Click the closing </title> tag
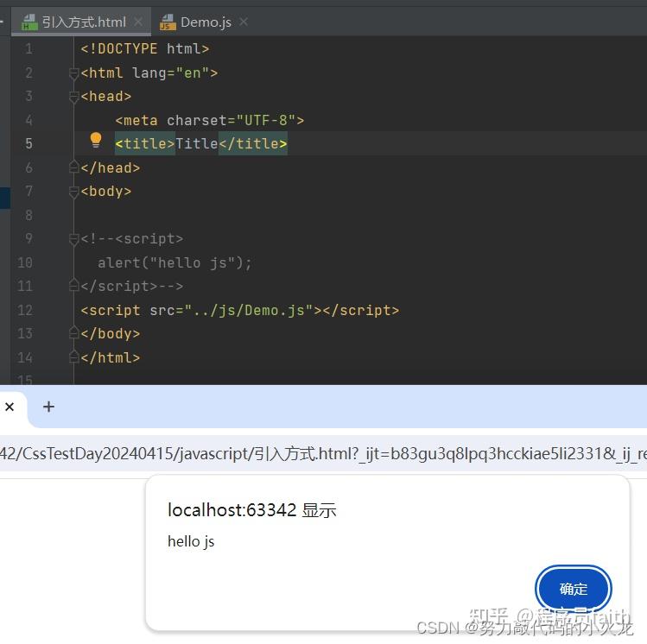The height and width of the screenshot is (644, 647). pos(253,143)
